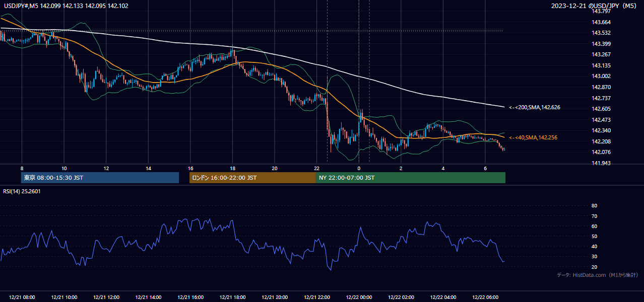Click hour label 14 under the price chart
Viewport: 644px width, 302px height.
click(148, 168)
